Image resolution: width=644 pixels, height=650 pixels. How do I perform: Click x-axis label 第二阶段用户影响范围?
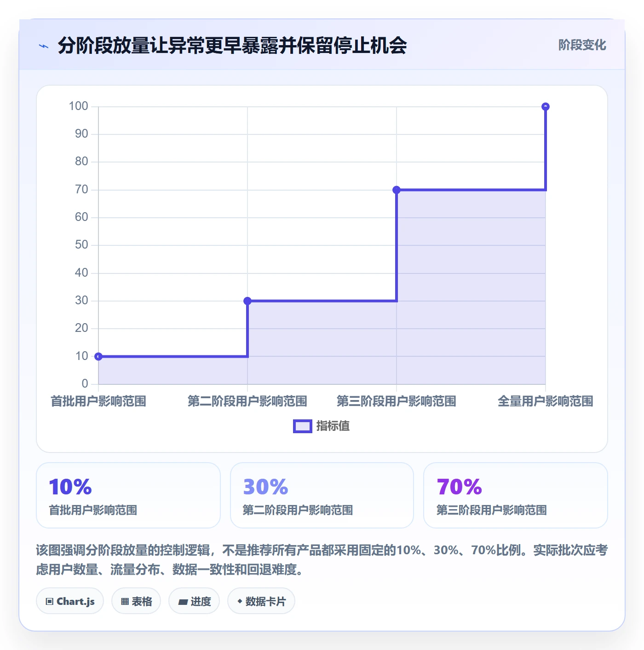coord(247,401)
